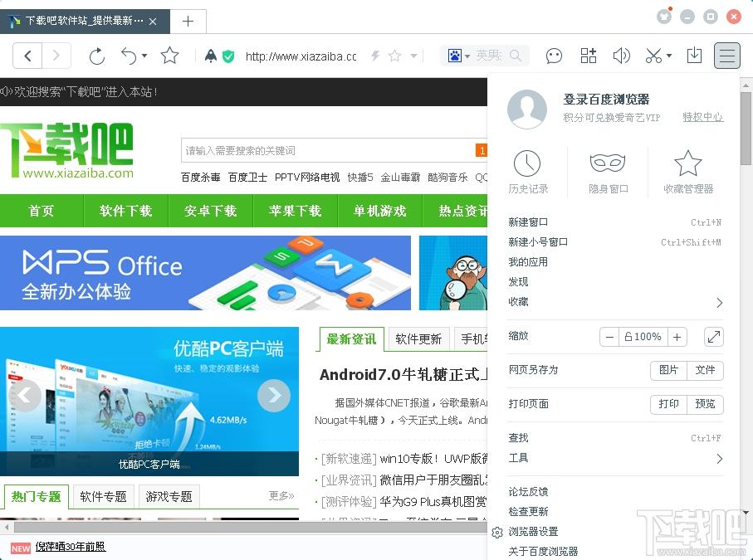753x560 pixels.
Task: Click the green security shield icon
Action: point(228,56)
